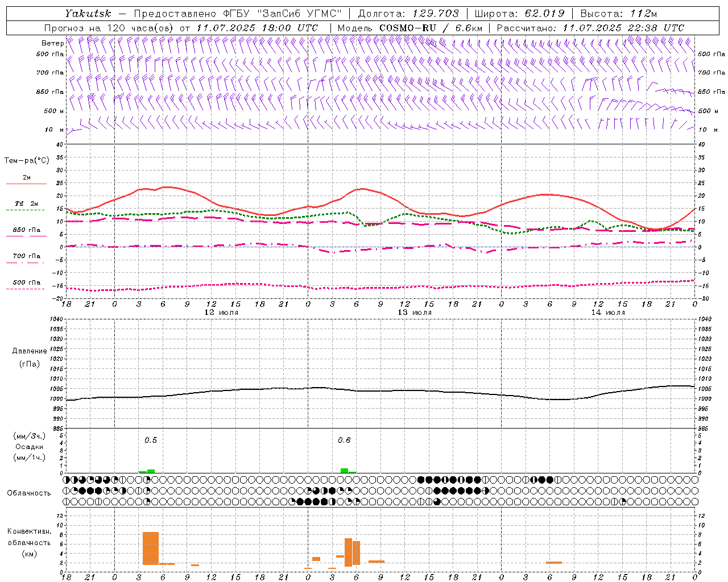Click the (мм/1ч.) precipitation unit label
Image resolution: width=728 pixels, height=582 pixels.
(x=30, y=458)
